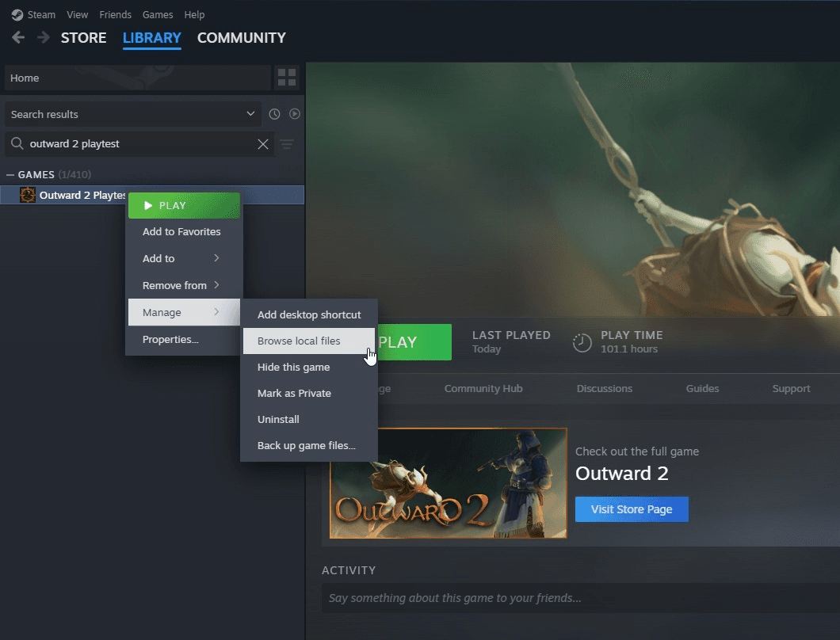Click the LAST PLAYED Today text
This screenshot has height=640, width=840.
[x=511, y=342]
